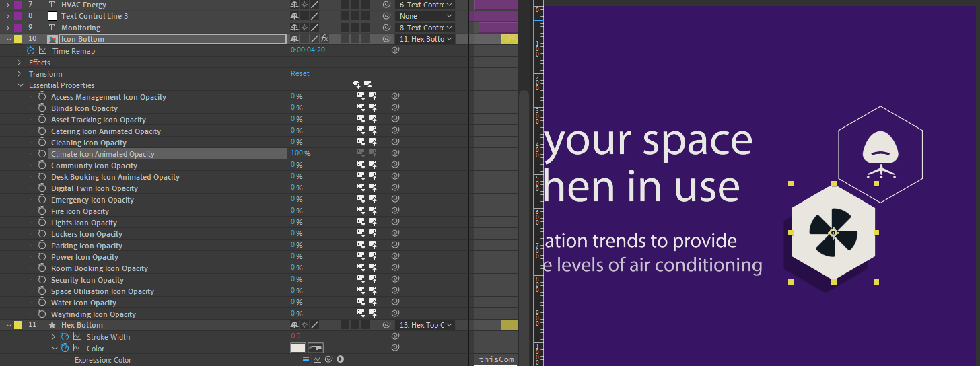Click the Time Remap timecode value
This screenshot has height=366, width=980.
(308, 50)
